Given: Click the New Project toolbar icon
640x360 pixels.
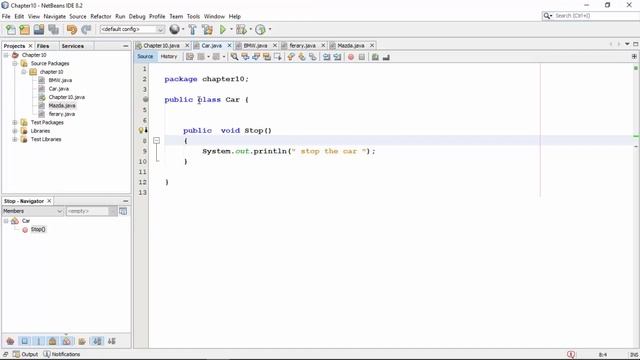Looking at the screenshot, I should (x=24, y=29).
